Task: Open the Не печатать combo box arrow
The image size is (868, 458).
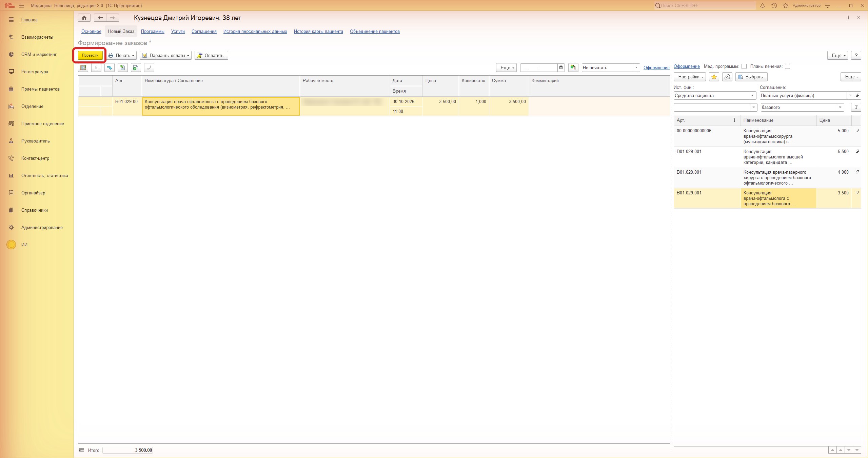Action: point(636,68)
